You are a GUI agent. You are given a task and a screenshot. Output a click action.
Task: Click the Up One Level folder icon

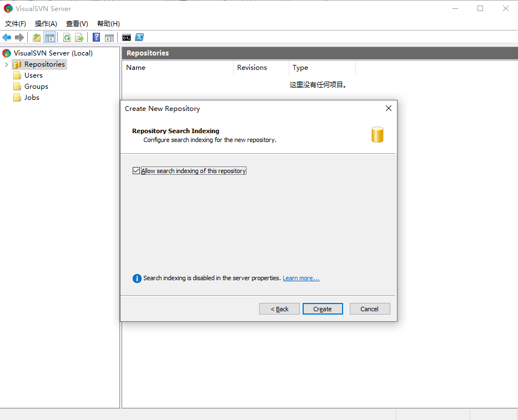[x=37, y=38]
